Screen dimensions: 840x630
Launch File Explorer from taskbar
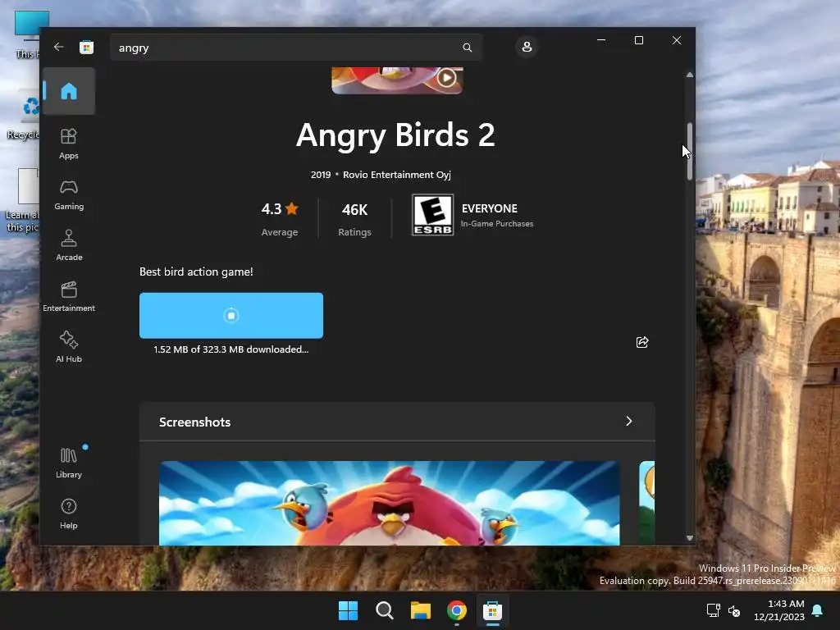tap(421, 610)
